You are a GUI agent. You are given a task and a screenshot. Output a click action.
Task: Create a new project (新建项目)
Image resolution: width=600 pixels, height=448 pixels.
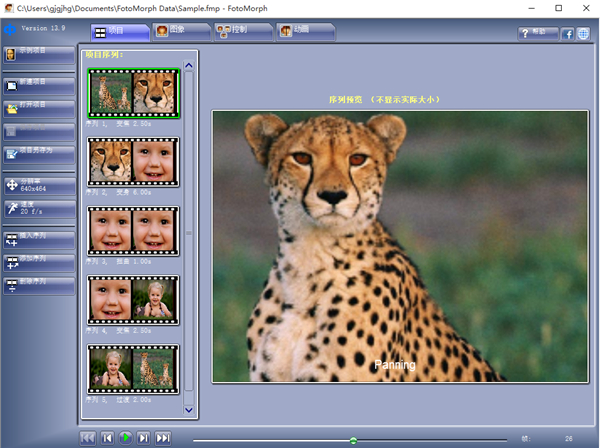[38, 82]
